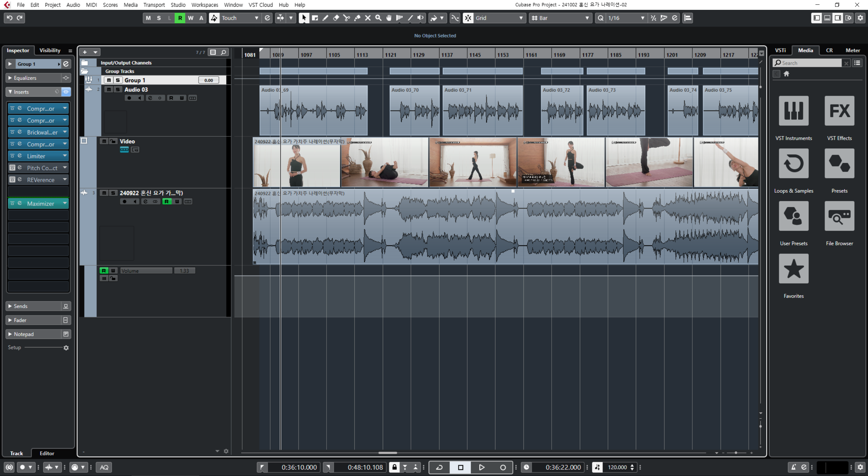Solo the Group 1 track

pyautogui.click(x=118, y=80)
